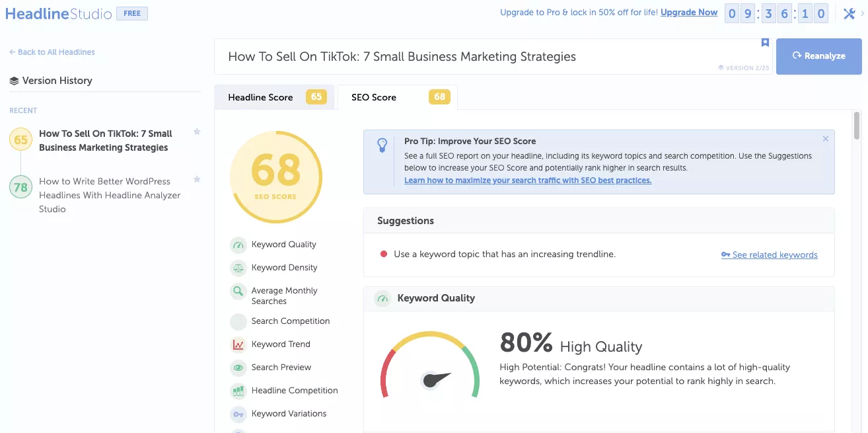Select Keyword Variations in sidebar list
This screenshot has width=868, height=433.
click(289, 414)
